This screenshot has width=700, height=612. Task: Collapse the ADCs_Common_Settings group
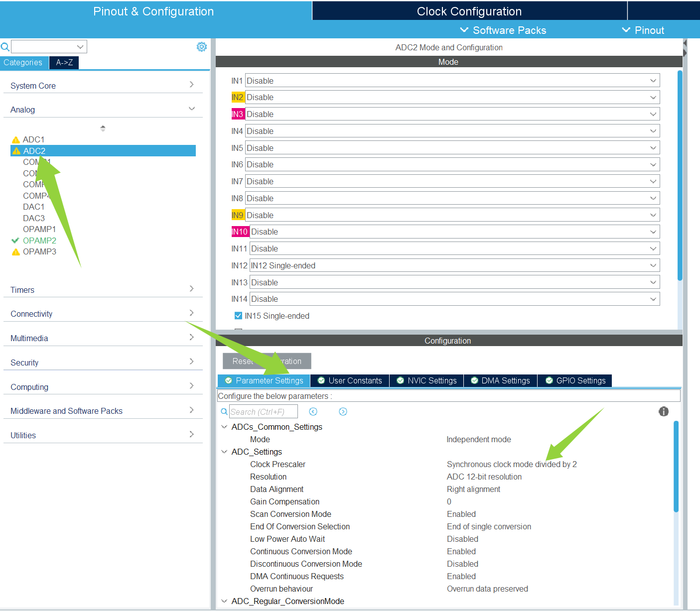pos(224,427)
